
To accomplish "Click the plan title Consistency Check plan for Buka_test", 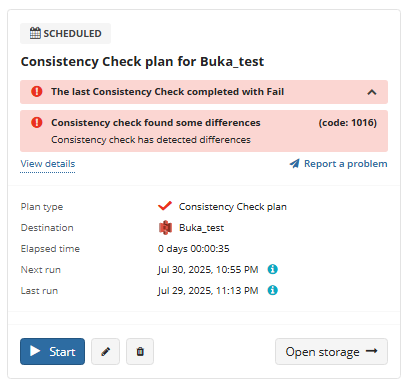I will [x=142, y=62].
